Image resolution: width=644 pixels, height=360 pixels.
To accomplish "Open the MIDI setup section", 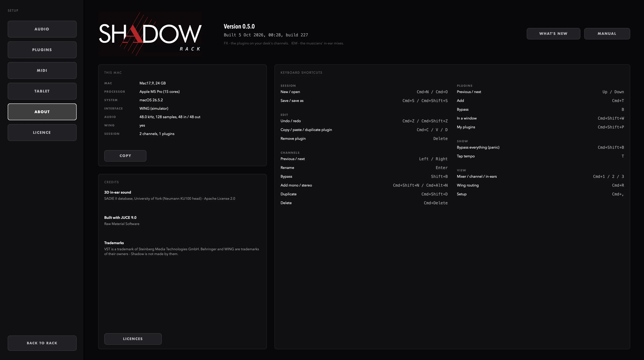I will tap(42, 70).
